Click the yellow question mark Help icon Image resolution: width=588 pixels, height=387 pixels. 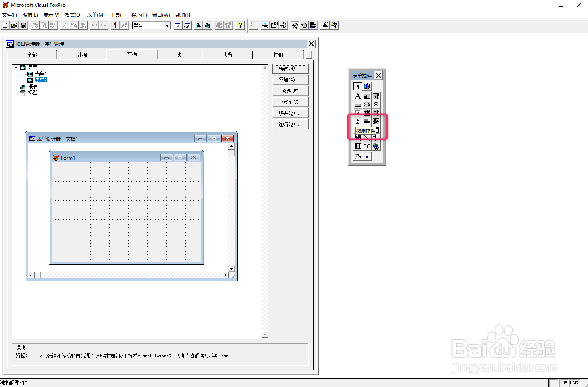click(x=240, y=25)
